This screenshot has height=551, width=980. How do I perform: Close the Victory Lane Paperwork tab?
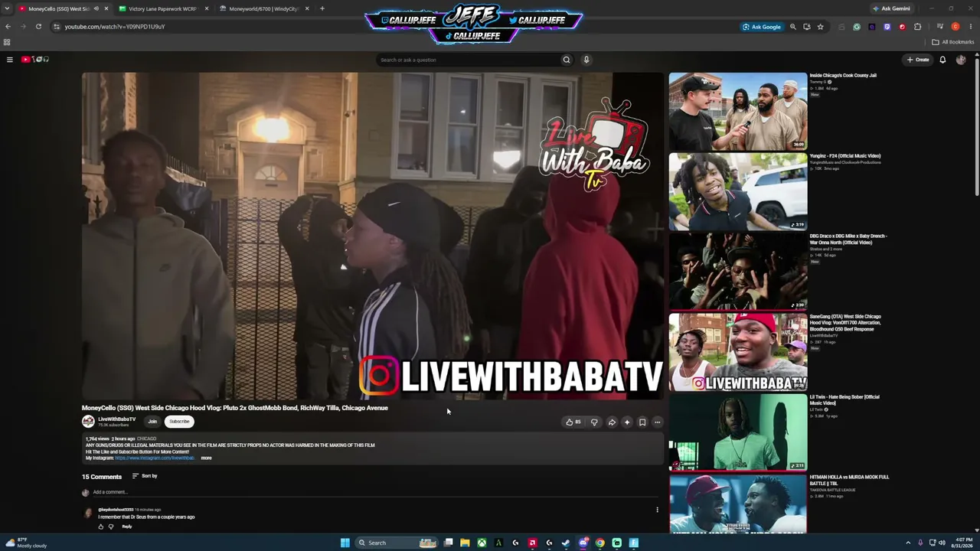click(207, 9)
